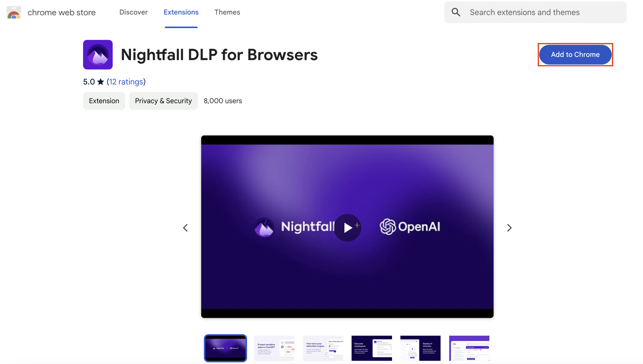Screen dimensions: 643x364
Task: Click Add to Chrome button
Action: tap(575, 55)
